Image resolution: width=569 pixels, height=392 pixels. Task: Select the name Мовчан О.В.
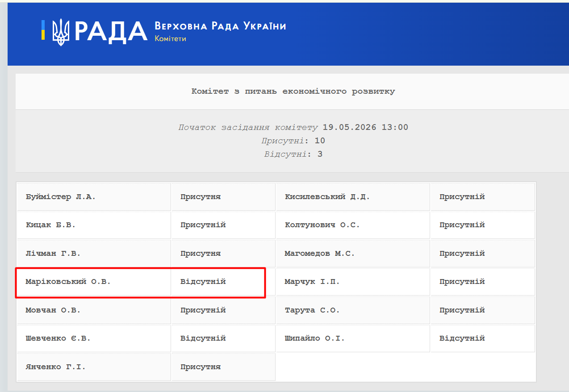(x=53, y=310)
